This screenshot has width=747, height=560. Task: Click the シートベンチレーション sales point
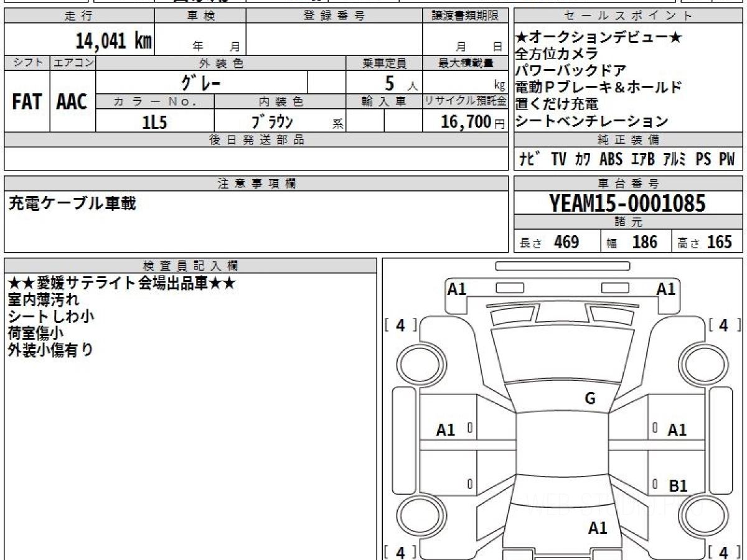pos(592,121)
